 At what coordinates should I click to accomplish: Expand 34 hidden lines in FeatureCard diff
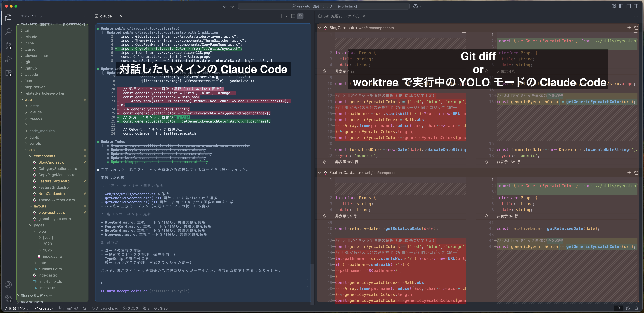click(x=324, y=216)
